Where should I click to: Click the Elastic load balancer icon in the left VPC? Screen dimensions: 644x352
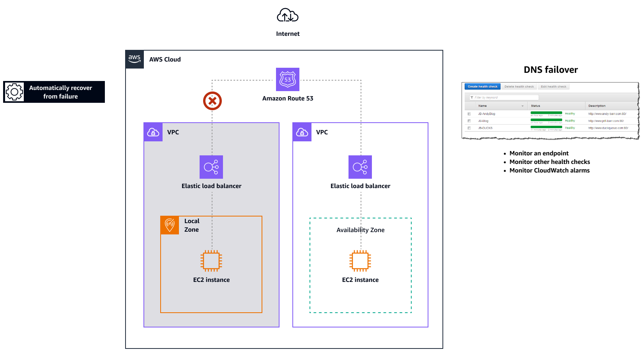click(211, 167)
